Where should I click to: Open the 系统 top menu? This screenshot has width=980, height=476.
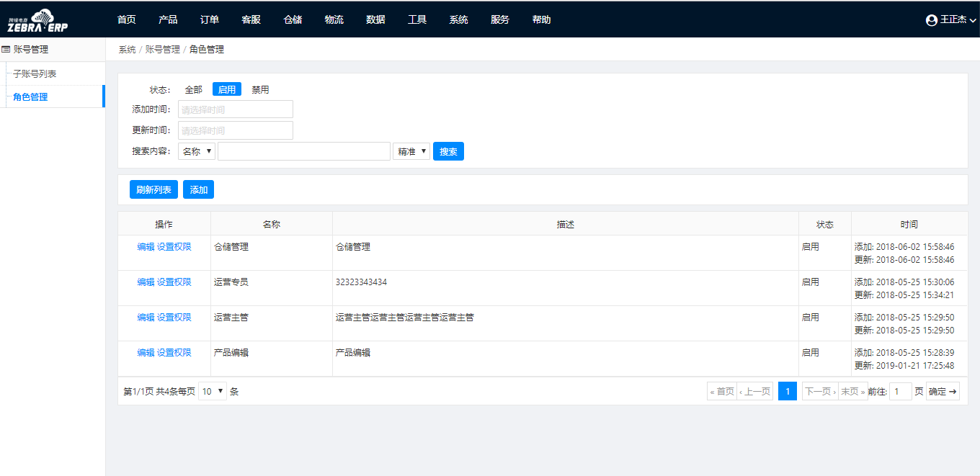point(458,19)
